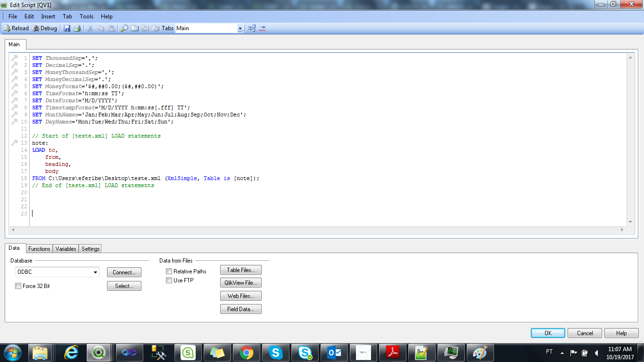Click the Web Files... button
Image resolution: width=644 pixels, height=362 pixels.
241,296
